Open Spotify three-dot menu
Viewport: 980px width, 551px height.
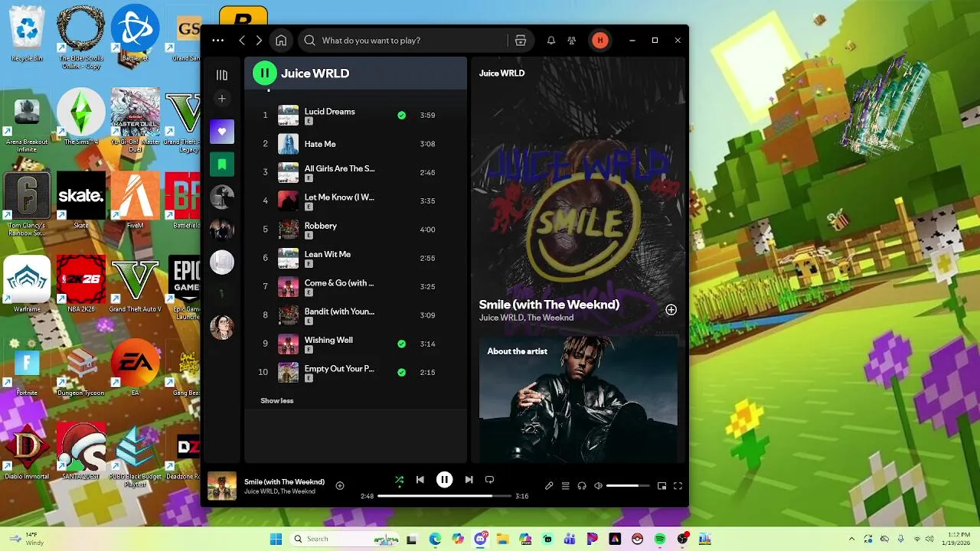coord(218,41)
